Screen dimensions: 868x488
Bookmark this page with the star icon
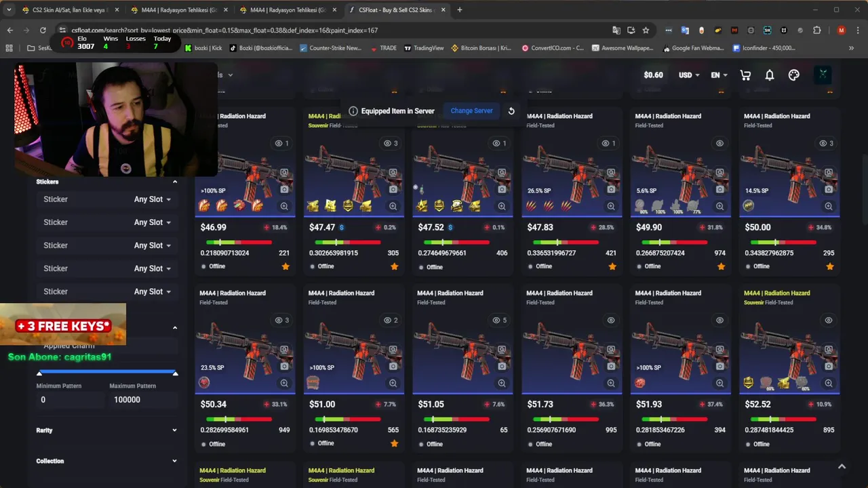(646, 30)
